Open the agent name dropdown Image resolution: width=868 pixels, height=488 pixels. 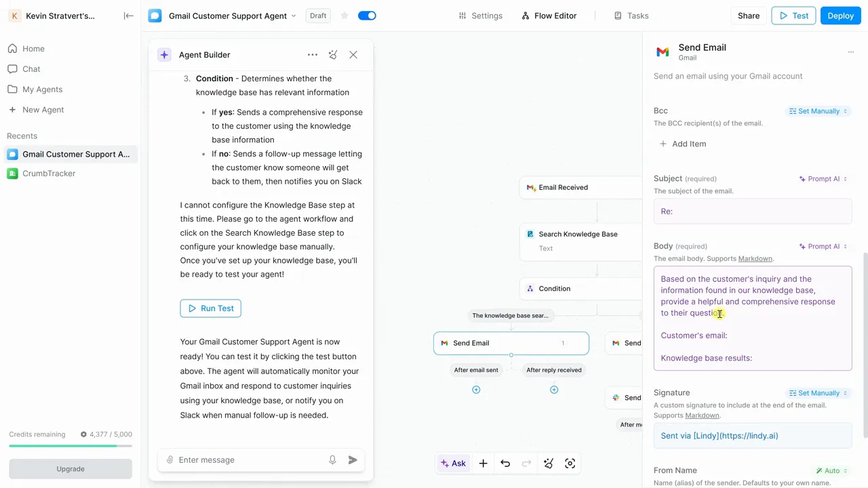click(294, 16)
